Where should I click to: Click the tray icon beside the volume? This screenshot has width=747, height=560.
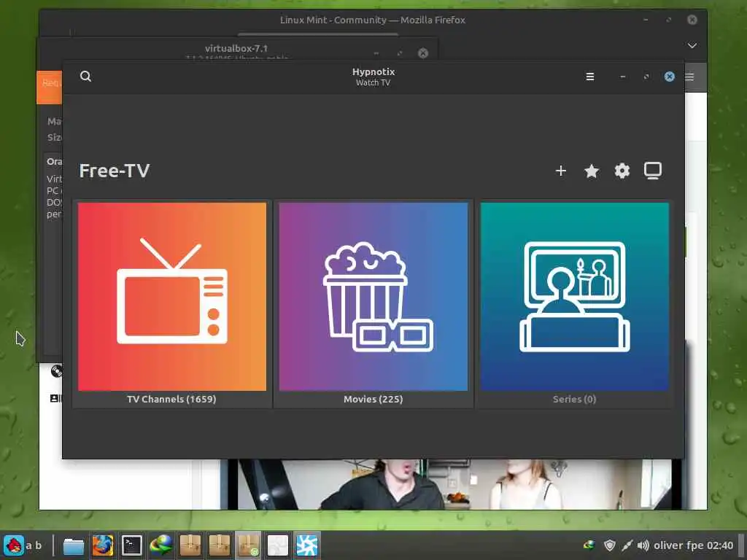[x=627, y=545]
